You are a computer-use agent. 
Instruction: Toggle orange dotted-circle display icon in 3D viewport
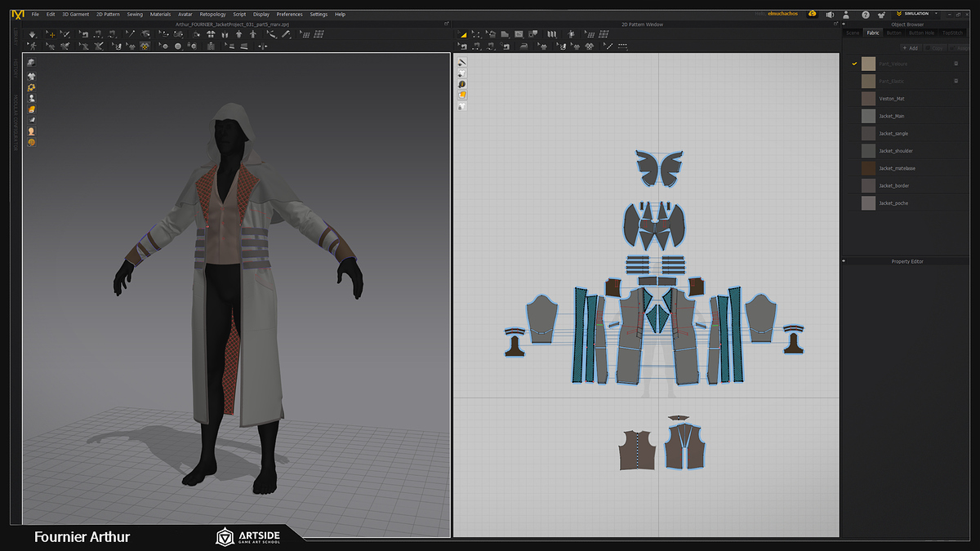31,87
